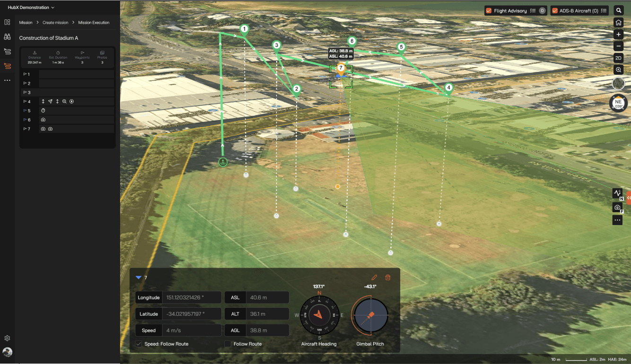Viewport: 631px width, 364px height.
Task: Select the orange mission execution sidebar icon
Action: [7, 66]
